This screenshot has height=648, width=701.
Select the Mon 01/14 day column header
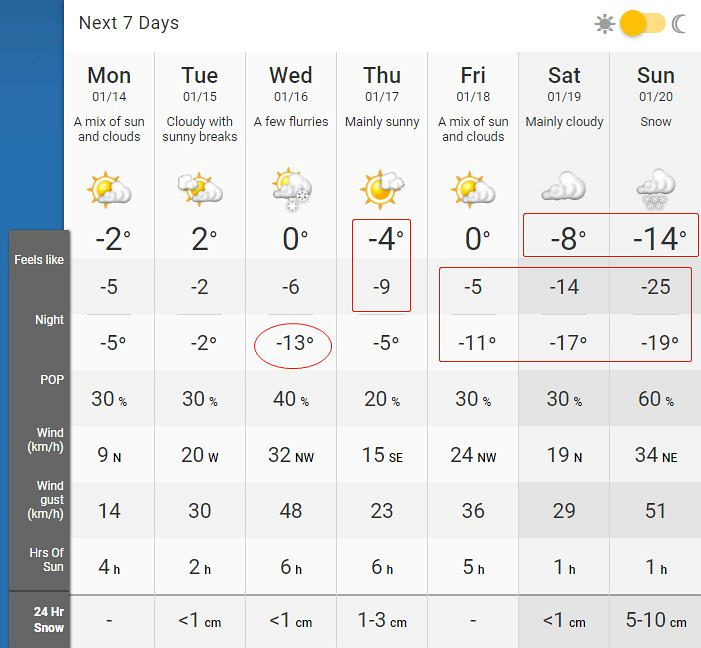109,84
